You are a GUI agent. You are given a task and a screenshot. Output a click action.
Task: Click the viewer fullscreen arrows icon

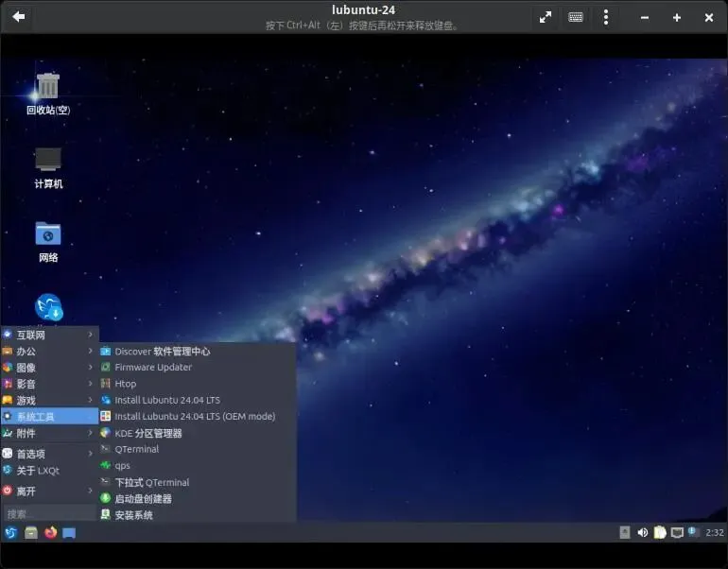pos(546,18)
